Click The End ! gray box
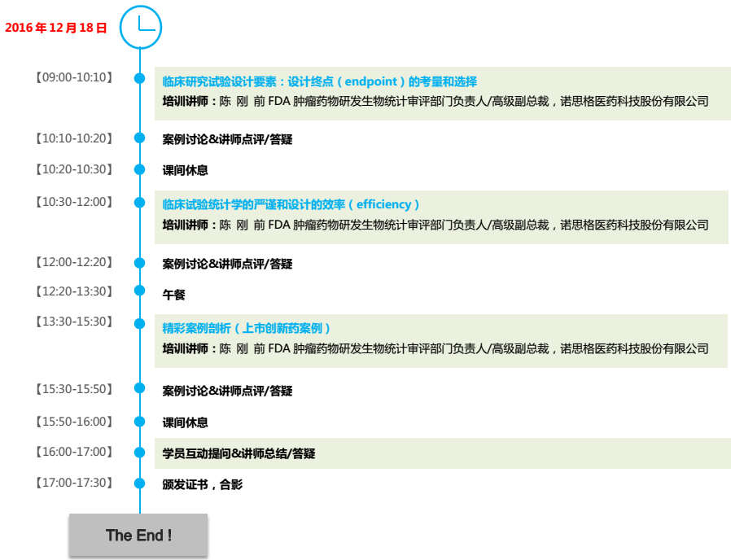Image resolution: width=731 pixels, height=560 pixels. point(138,535)
